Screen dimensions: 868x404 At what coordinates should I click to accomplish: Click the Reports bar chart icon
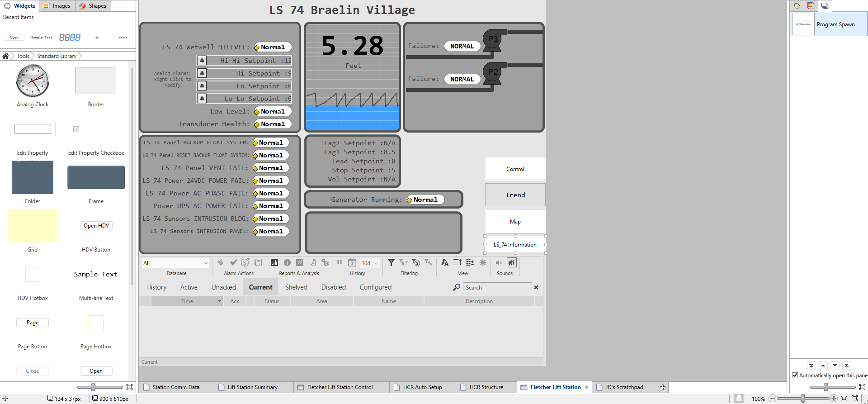[274, 263]
